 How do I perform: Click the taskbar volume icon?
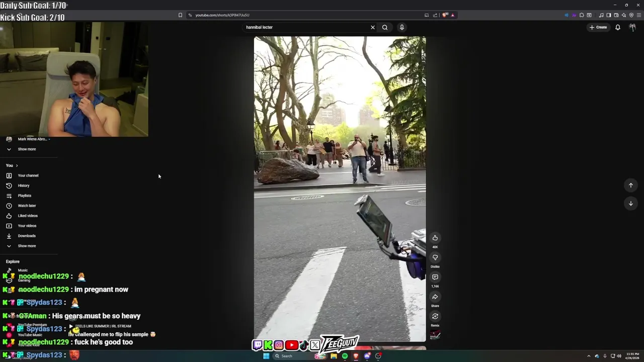point(619,356)
